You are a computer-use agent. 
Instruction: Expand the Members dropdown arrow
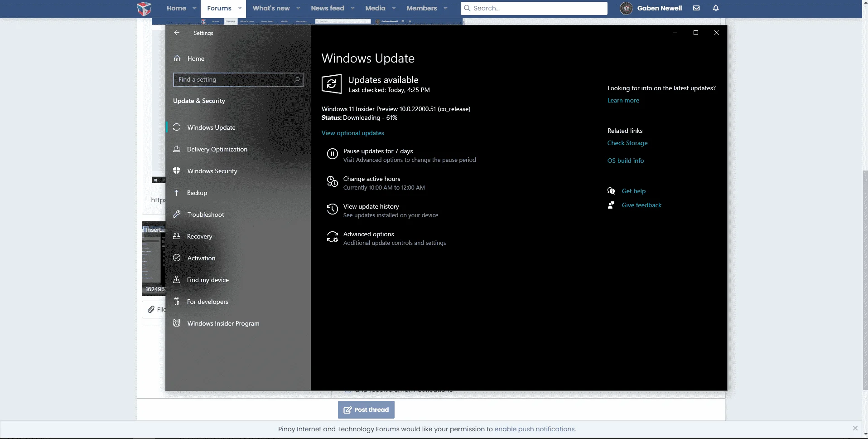[x=445, y=8]
